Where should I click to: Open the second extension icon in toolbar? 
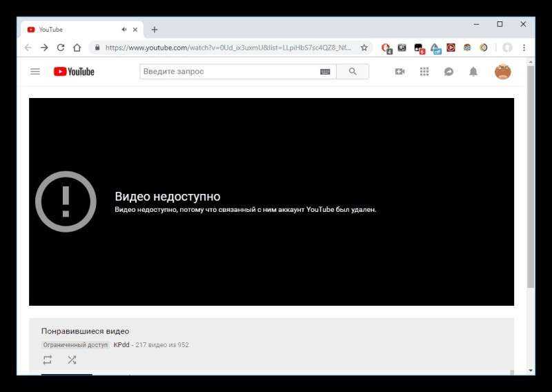tap(402, 48)
